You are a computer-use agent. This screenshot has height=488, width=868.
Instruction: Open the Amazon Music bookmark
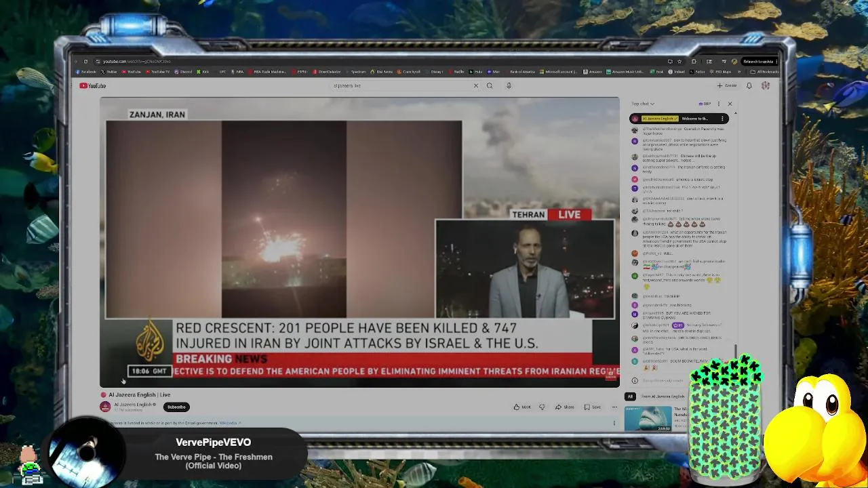tap(625, 72)
